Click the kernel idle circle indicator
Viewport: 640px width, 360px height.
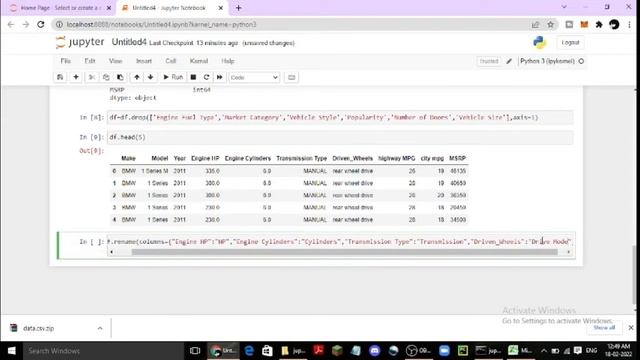click(581, 61)
